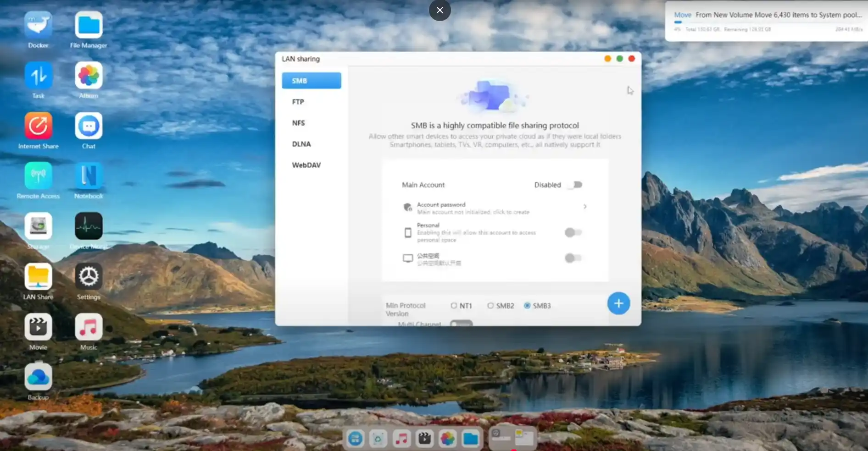Click the Move link in transfer notification
Viewport: 868px width, 451px height.
683,15
